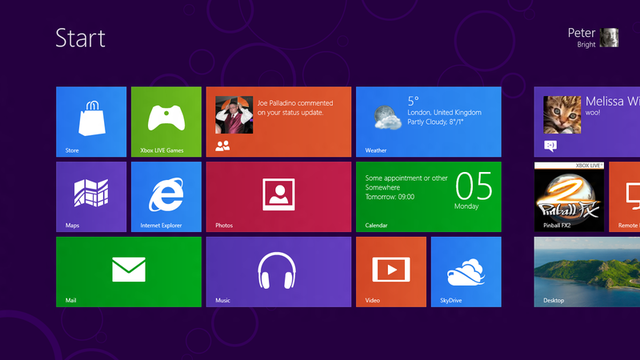Viewport: 640px width, 360px height.
Task: Click the "London, United Kingdom" location text
Action: click(x=444, y=112)
